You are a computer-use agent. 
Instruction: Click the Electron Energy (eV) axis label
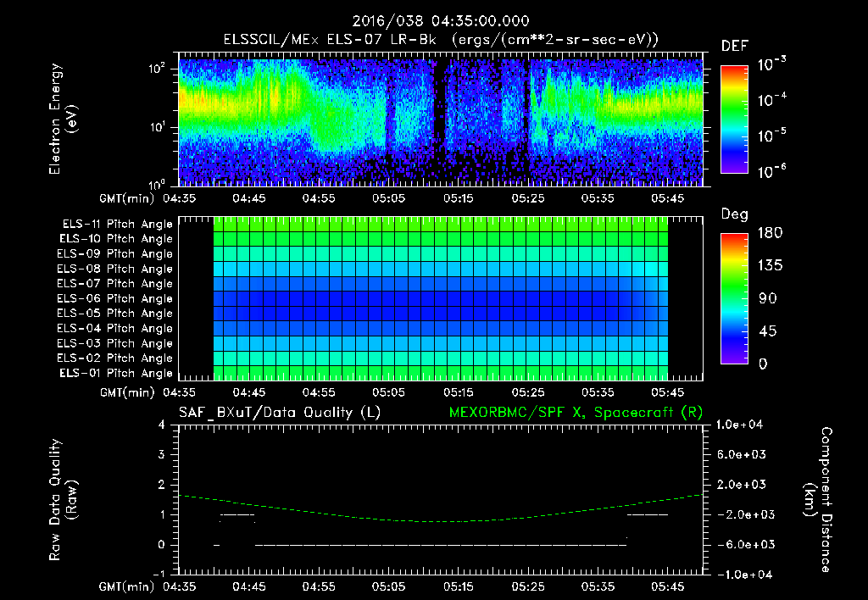[63, 119]
